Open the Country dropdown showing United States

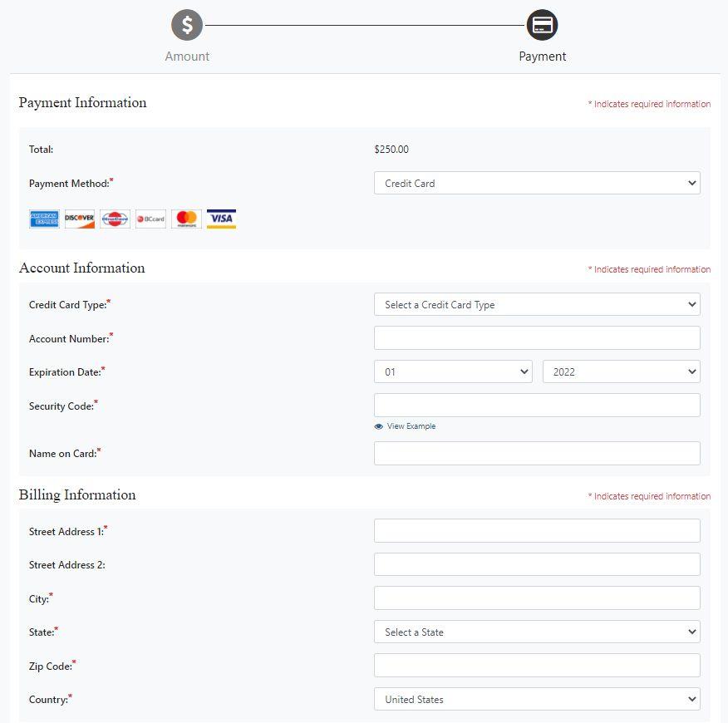(x=537, y=699)
